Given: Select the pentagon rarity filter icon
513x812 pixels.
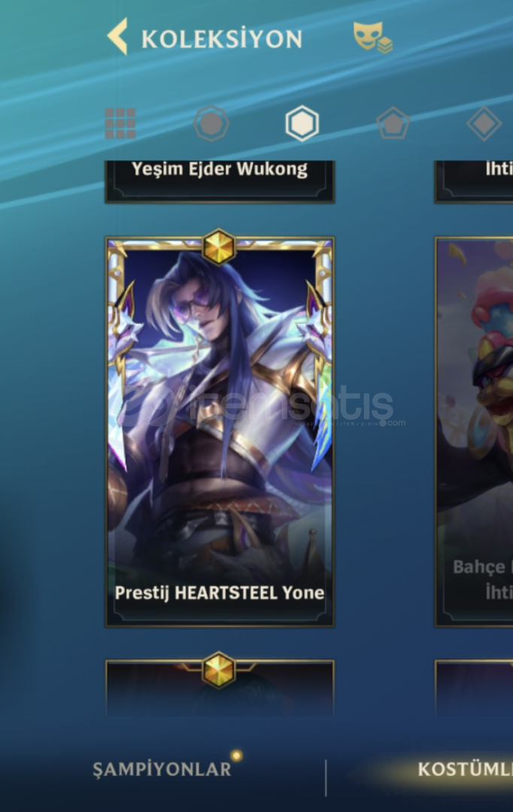Looking at the screenshot, I should coord(393,123).
